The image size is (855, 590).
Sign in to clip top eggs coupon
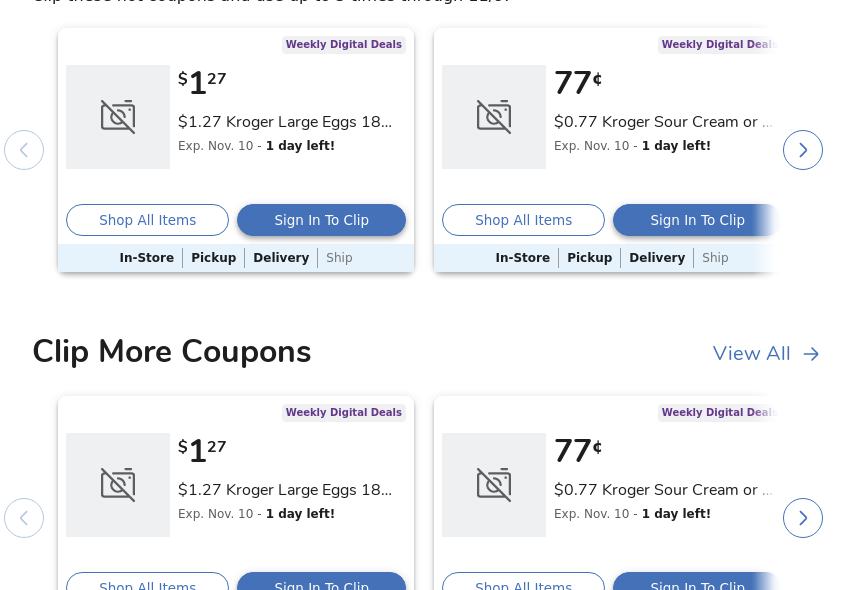tap(321, 220)
